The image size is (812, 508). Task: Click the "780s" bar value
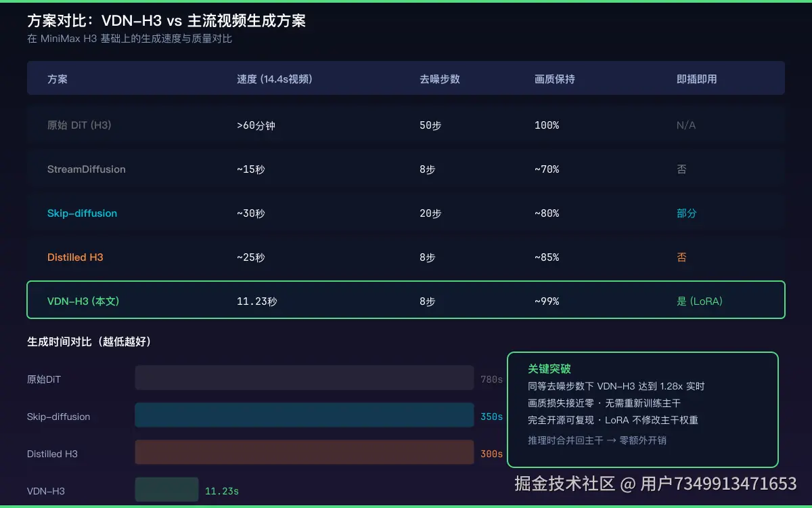click(492, 379)
